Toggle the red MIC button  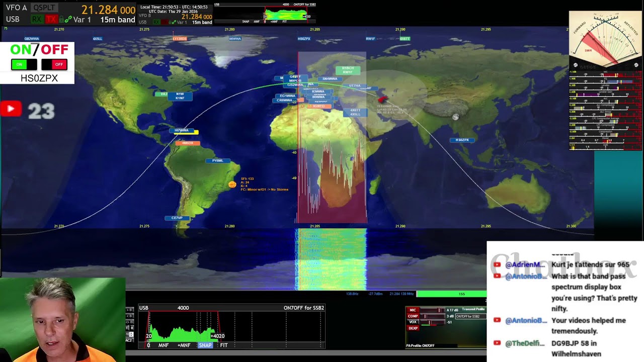pos(413,310)
